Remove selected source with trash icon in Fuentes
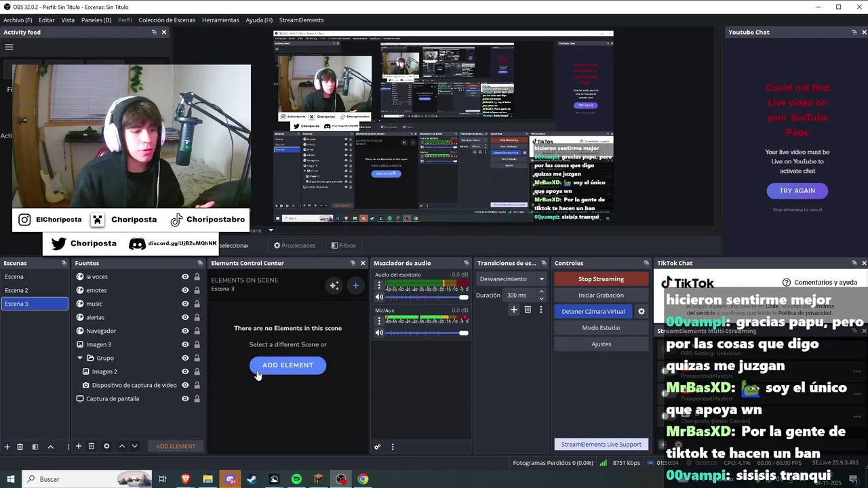Screen dimensions: 868x488 (x=92, y=446)
